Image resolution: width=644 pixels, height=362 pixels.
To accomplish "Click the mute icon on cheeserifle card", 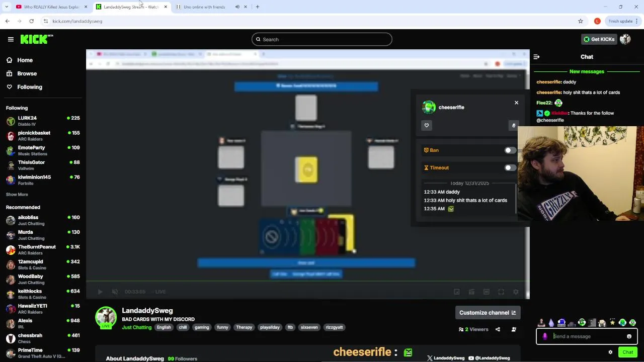I will click(x=513, y=125).
